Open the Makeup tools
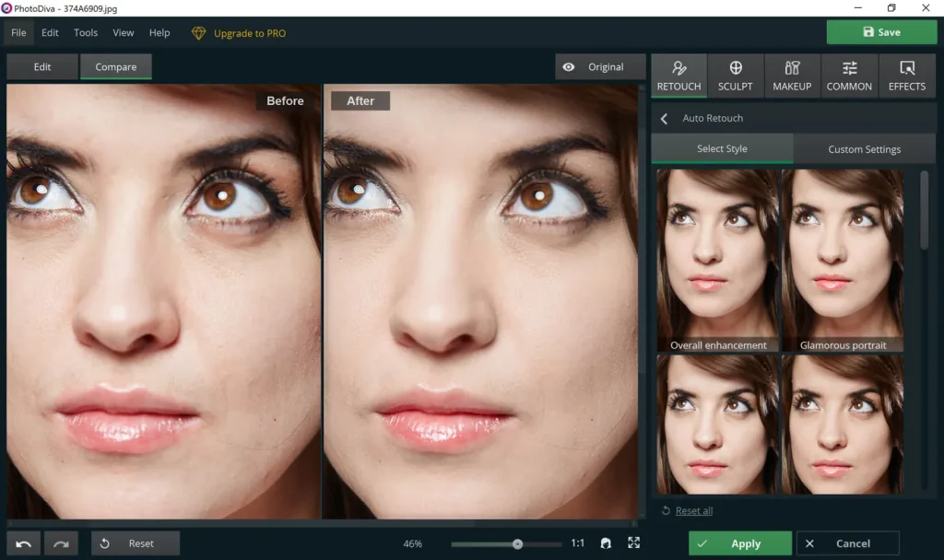This screenshot has height=560, width=944. click(x=792, y=76)
